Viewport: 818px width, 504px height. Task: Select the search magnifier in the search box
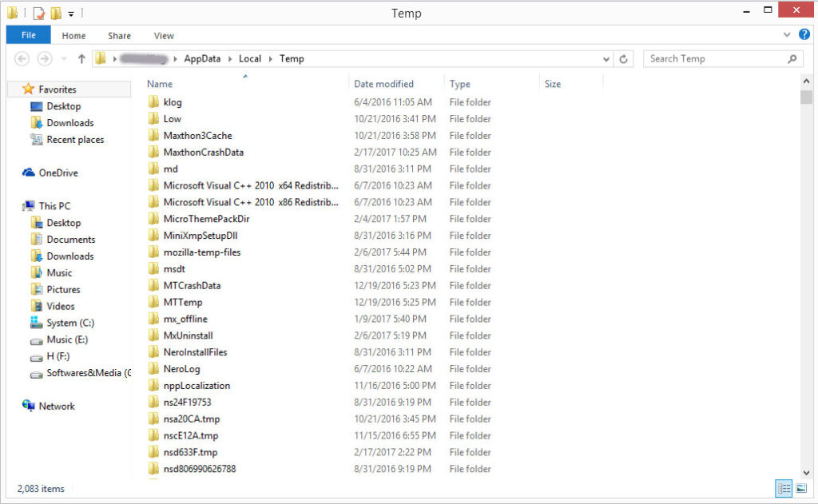pos(791,58)
